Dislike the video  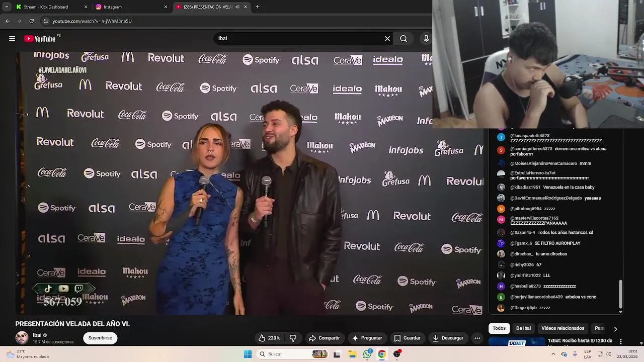point(293,338)
